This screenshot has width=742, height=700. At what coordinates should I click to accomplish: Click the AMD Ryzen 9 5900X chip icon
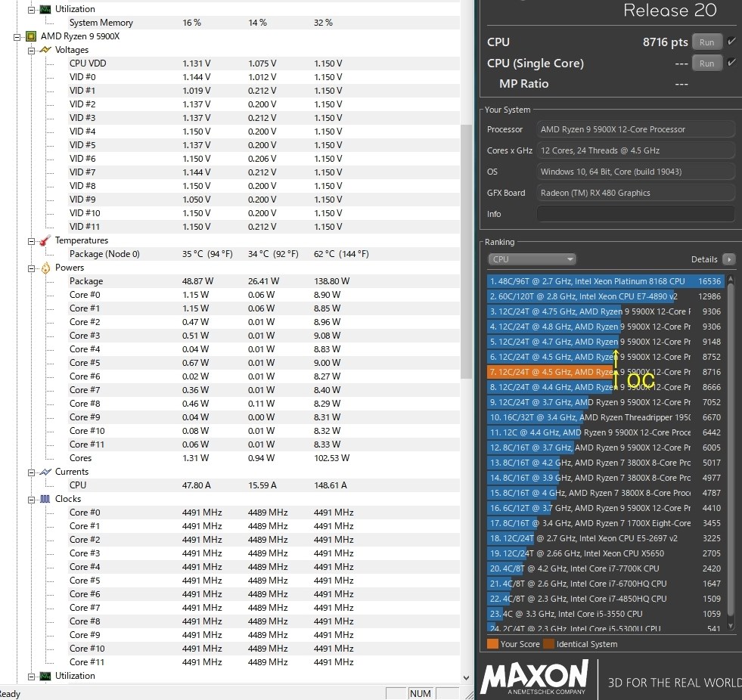(x=31, y=36)
